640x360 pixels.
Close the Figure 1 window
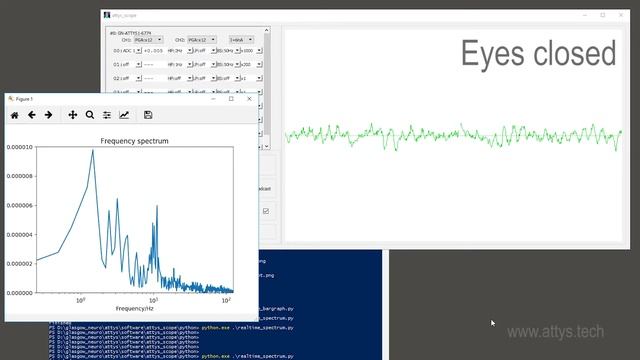click(249, 99)
